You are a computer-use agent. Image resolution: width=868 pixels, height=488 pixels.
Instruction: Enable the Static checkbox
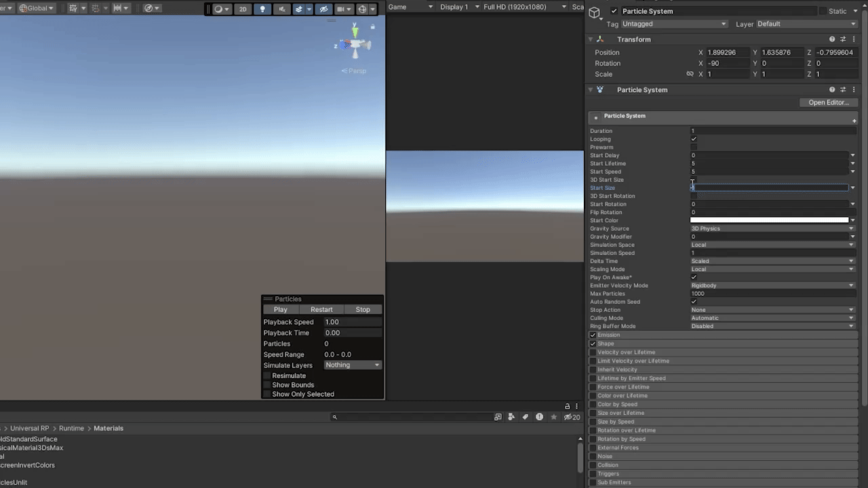823,12
